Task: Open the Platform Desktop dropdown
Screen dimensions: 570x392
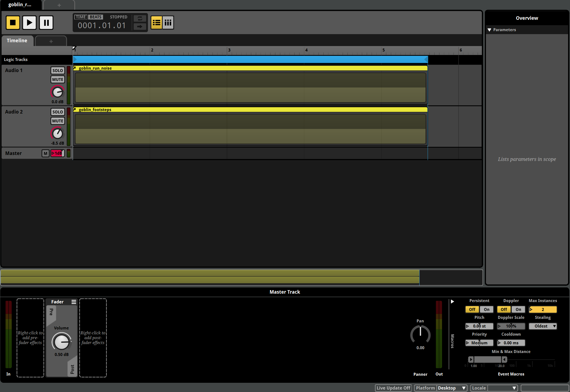Action: click(x=451, y=388)
